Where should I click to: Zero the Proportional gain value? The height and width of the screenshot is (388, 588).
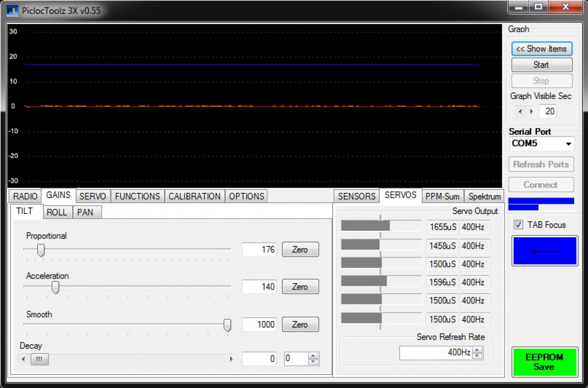point(300,250)
